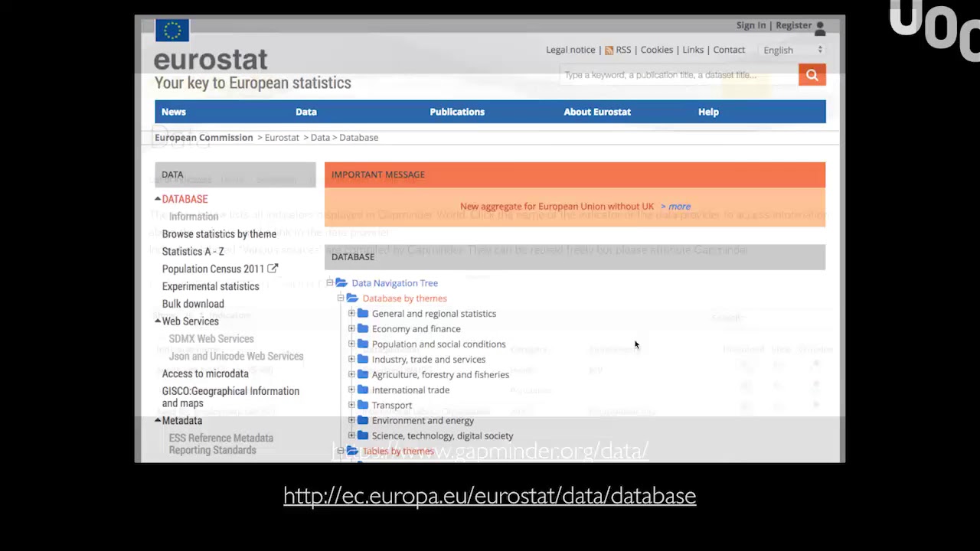Click the European Union flag logo

point(171,30)
